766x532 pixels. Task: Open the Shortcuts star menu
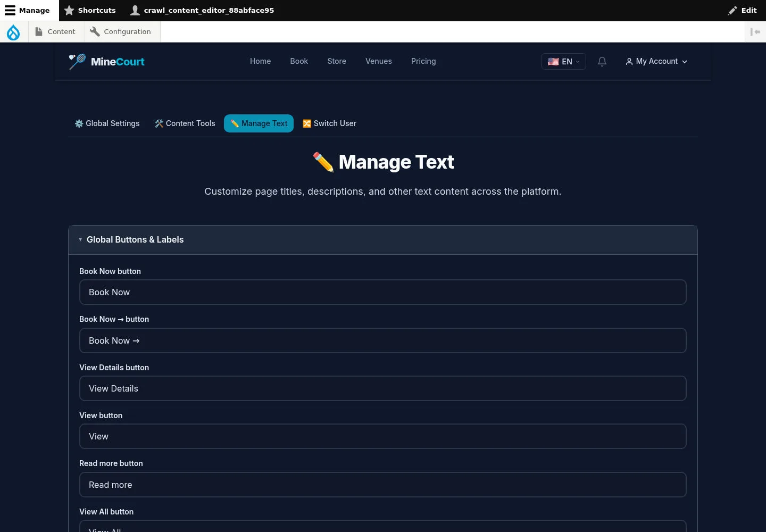pyautogui.click(x=90, y=10)
